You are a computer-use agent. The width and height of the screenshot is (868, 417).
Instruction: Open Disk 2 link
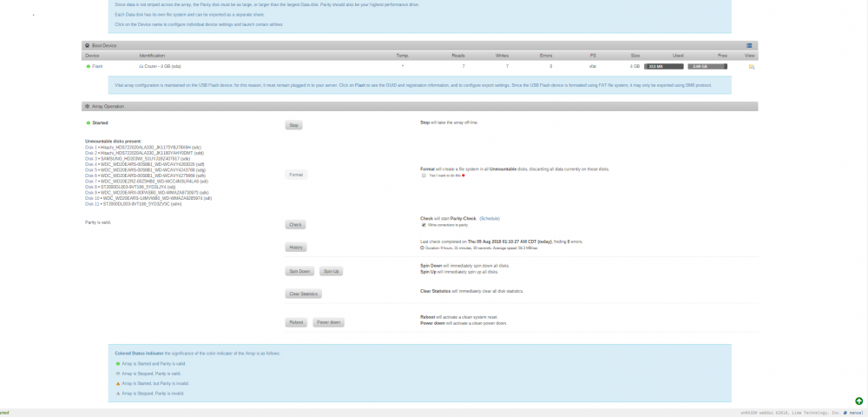point(91,153)
